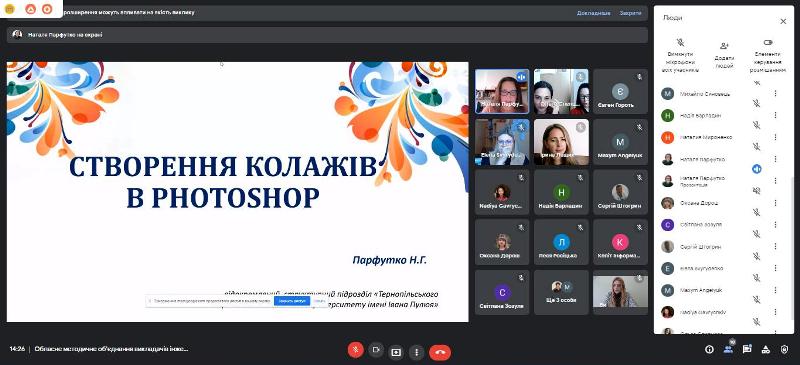Open more options for Оксана Дорош
The height and width of the screenshot is (365, 800).
point(776,203)
